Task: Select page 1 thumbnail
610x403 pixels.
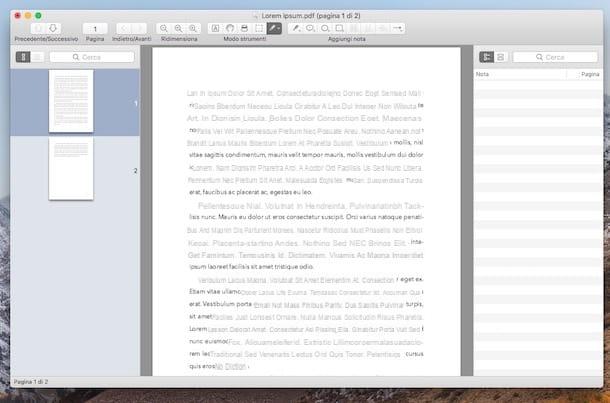Action: tap(71, 101)
